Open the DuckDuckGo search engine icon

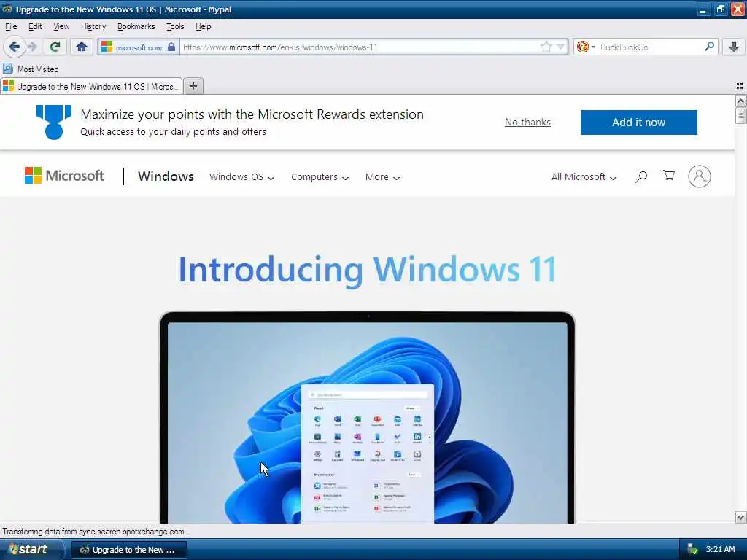582,47
